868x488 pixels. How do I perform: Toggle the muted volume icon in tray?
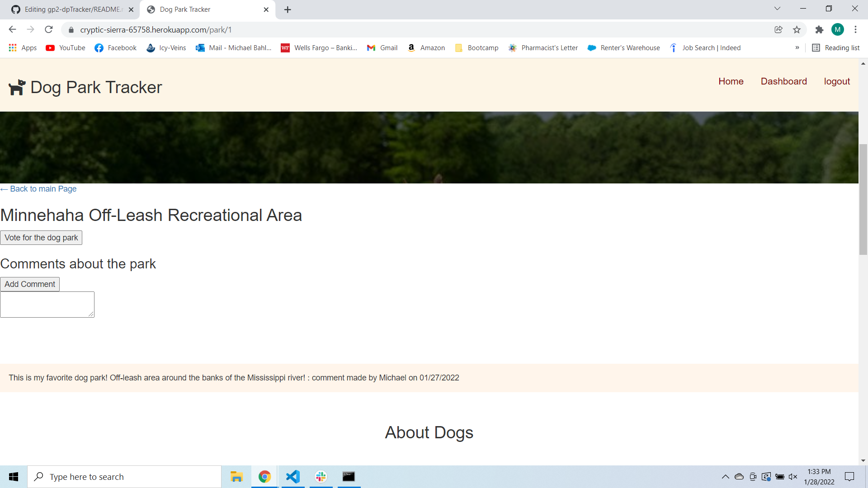click(793, 477)
